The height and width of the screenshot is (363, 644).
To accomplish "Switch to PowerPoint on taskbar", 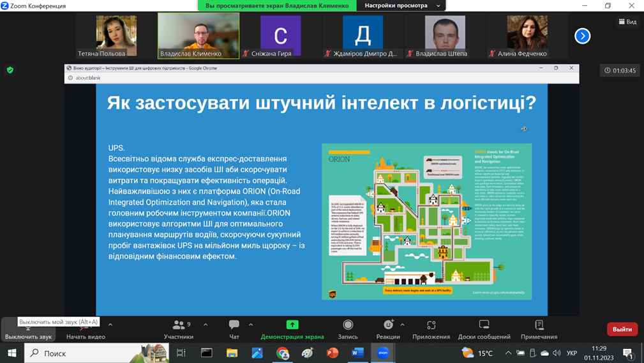I will coord(333,353).
